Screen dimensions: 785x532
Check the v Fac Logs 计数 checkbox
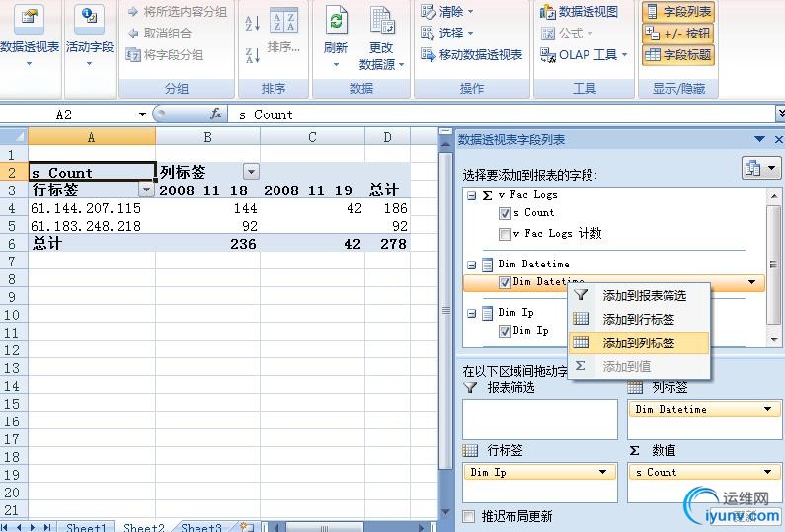click(x=505, y=234)
